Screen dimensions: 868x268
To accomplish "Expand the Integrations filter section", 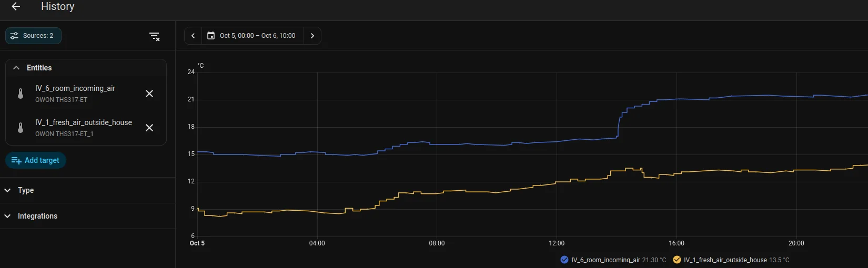I will click(x=87, y=216).
